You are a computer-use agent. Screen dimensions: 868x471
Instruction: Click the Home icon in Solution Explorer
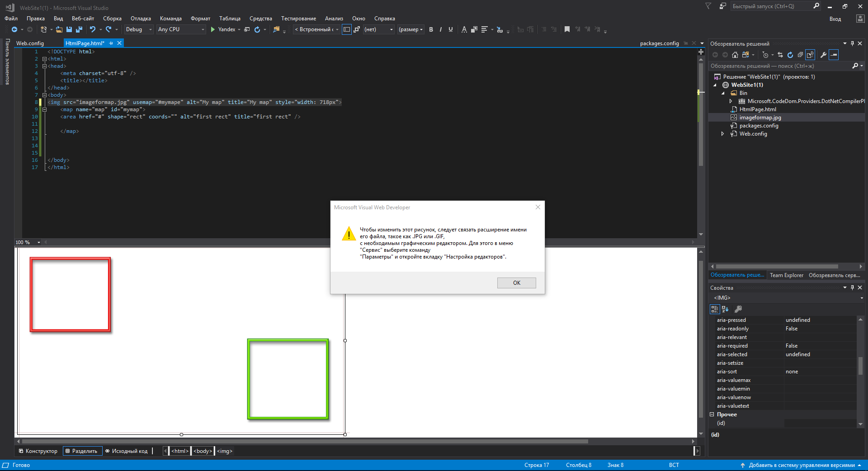735,55
